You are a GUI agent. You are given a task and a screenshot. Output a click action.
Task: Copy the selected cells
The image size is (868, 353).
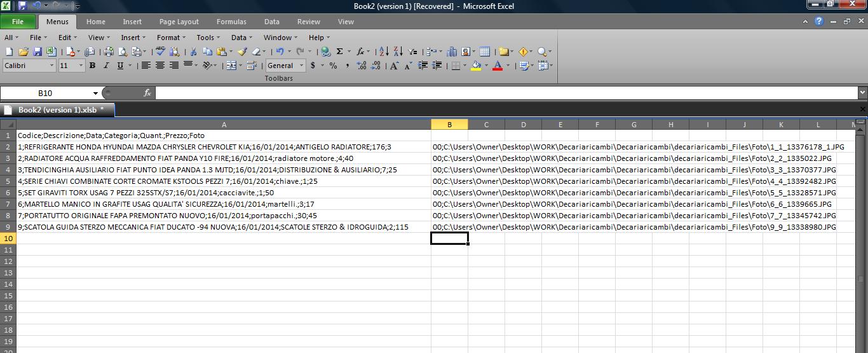207,52
